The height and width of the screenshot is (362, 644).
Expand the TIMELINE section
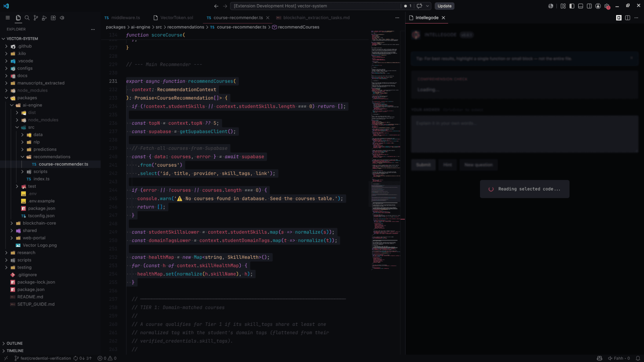point(15,351)
